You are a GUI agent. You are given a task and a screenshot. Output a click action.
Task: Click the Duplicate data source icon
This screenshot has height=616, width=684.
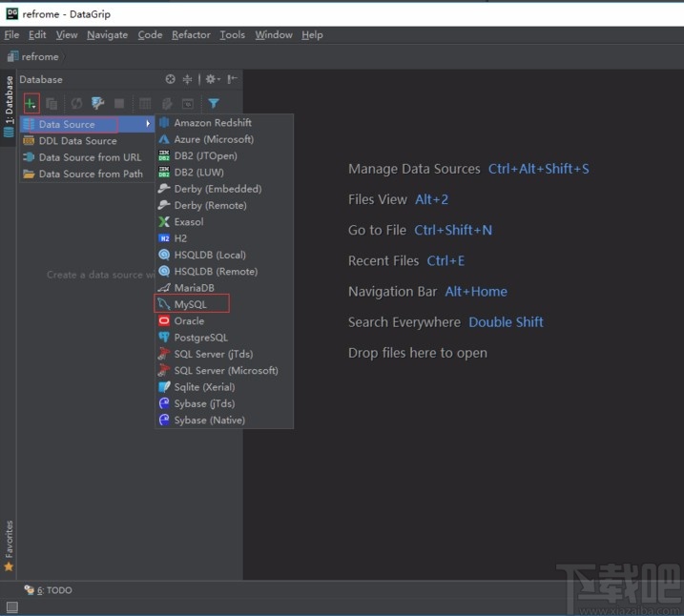(52, 104)
